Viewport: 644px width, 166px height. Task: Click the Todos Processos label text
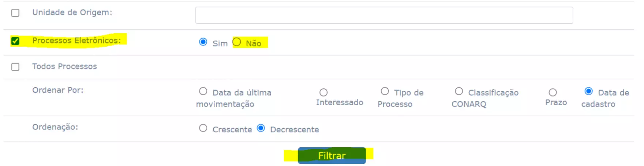click(64, 67)
